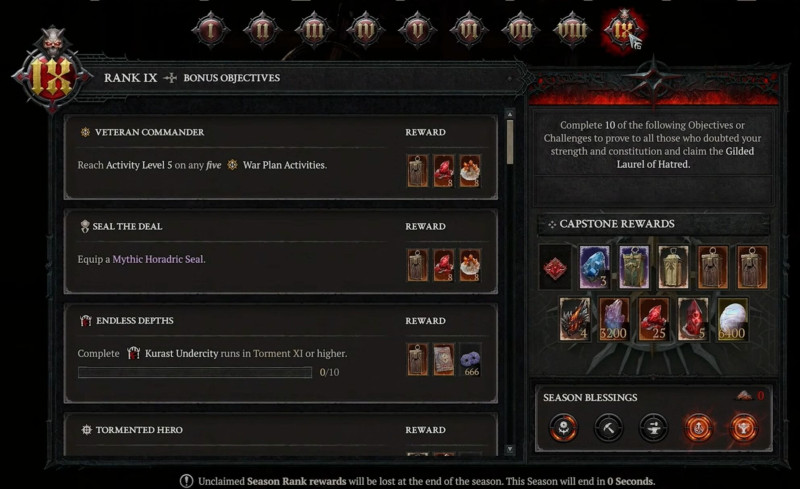Toggle the anvil Season Blessing
The width and height of the screenshot is (800, 489).
(654, 427)
